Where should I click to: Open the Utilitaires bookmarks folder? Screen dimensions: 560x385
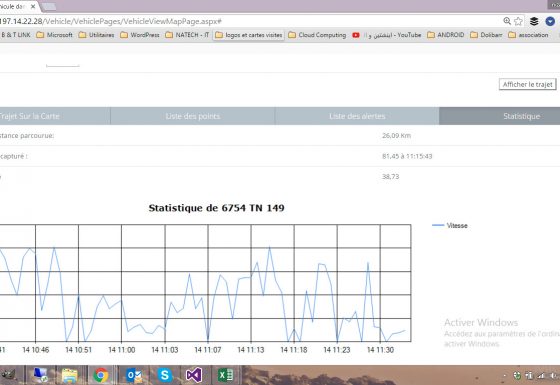point(96,35)
